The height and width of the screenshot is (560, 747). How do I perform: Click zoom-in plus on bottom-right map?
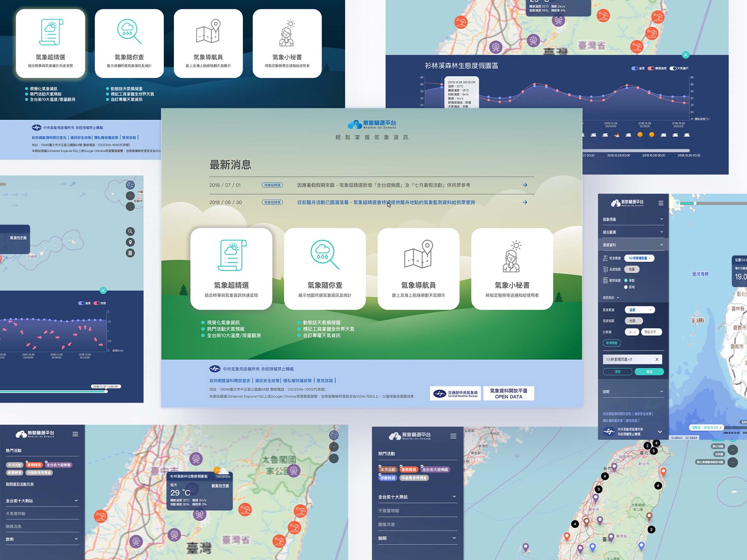[x=733, y=450]
